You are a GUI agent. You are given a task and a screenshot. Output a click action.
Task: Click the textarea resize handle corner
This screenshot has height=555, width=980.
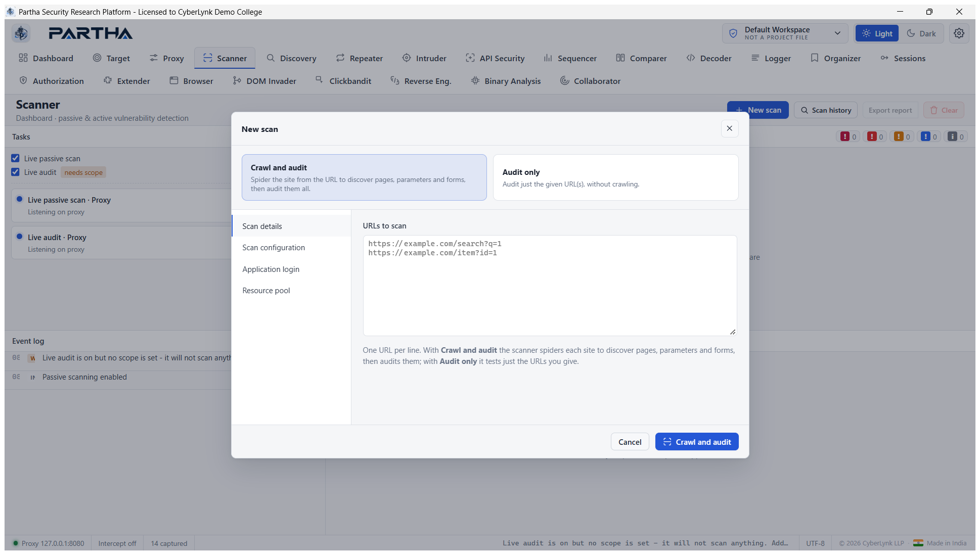pos(733,332)
